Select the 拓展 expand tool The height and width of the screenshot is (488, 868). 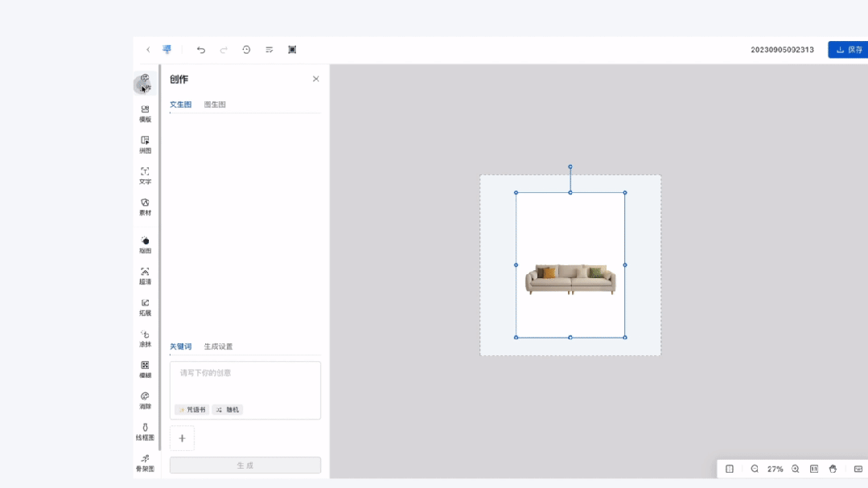pos(145,307)
